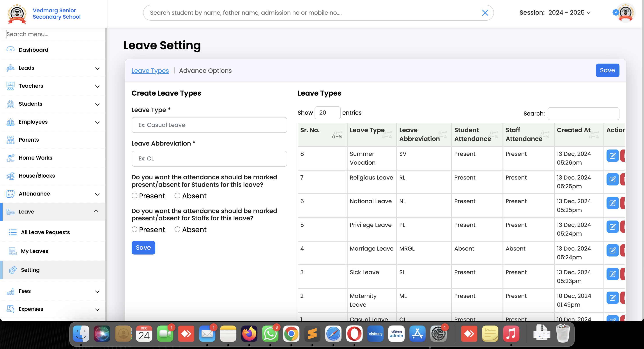Click Save button below the form
This screenshot has width=644, height=349.
(x=143, y=248)
